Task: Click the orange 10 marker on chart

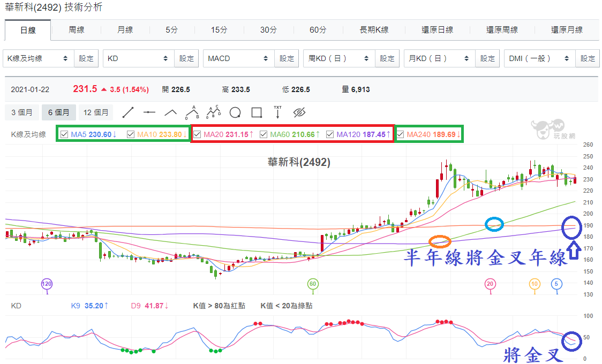Action: 535,284
